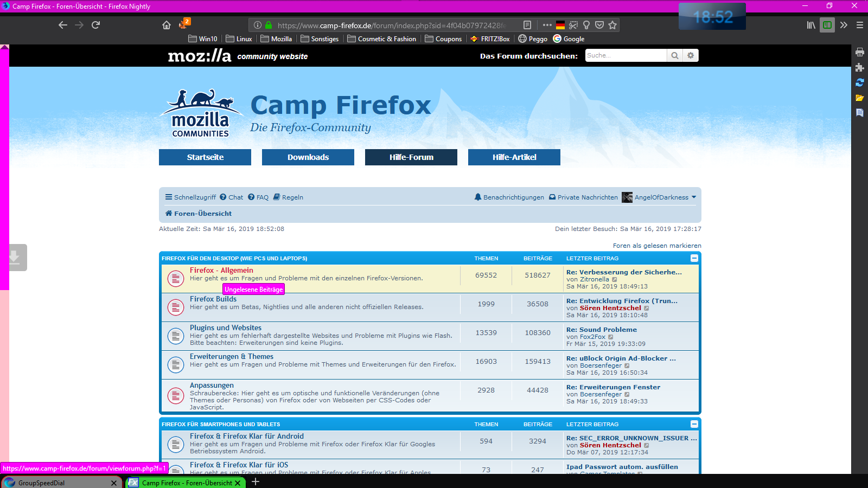This screenshot has height=488, width=868.
Task: Open the Erweiterungen & Themes forum
Action: point(232,356)
